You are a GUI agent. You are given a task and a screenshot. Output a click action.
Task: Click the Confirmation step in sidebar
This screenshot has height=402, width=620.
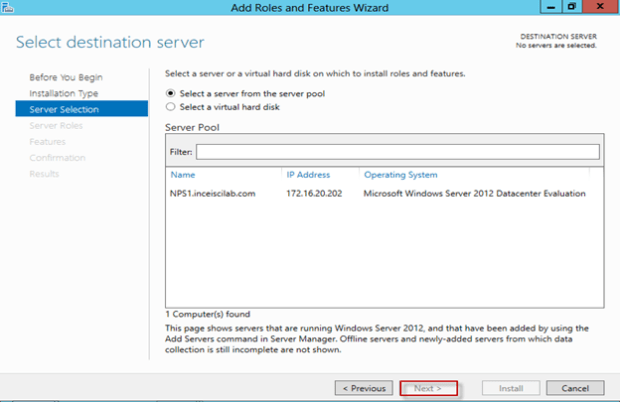click(57, 157)
